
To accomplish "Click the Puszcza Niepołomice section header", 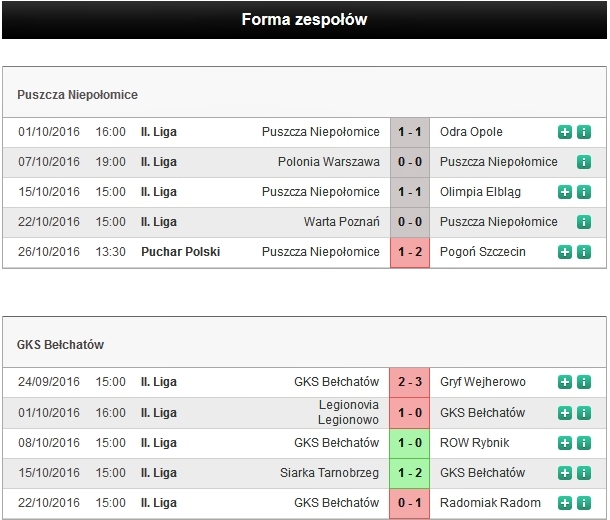I will pyautogui.click(x=77, y=95).
